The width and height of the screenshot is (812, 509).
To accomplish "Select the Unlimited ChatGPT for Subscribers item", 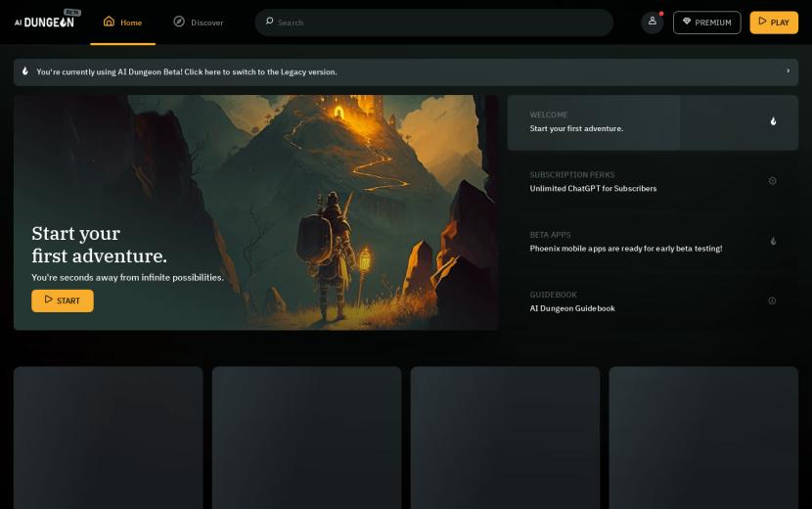I will pyautogui.click(x=593, y=188).
